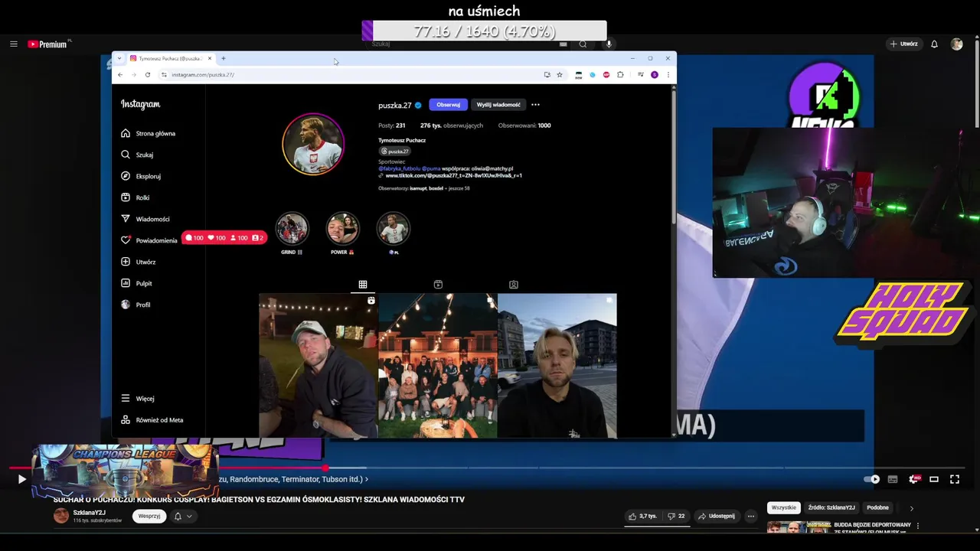The height and width of the screenshot is (551, 980).
Task: Open the YouTube hamburger guide menu
Action: [x=14, y=44]
